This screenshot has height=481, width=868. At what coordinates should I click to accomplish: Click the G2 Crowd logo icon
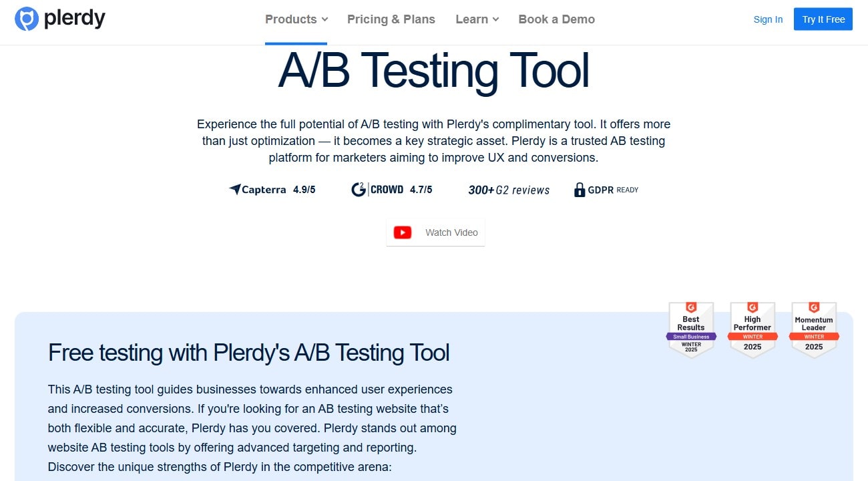pyautogui.click(x=359, y=190)
